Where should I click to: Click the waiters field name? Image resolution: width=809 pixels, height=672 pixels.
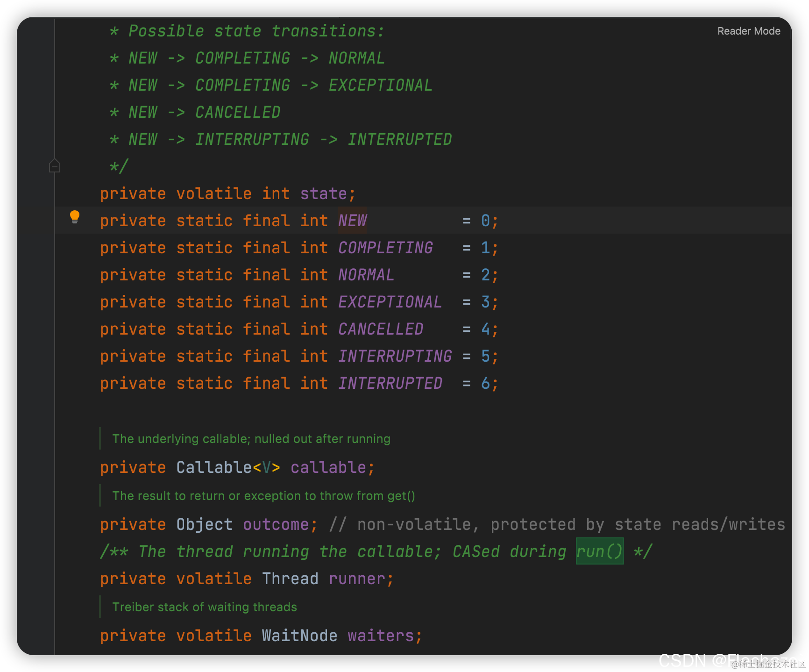(381, 636)
